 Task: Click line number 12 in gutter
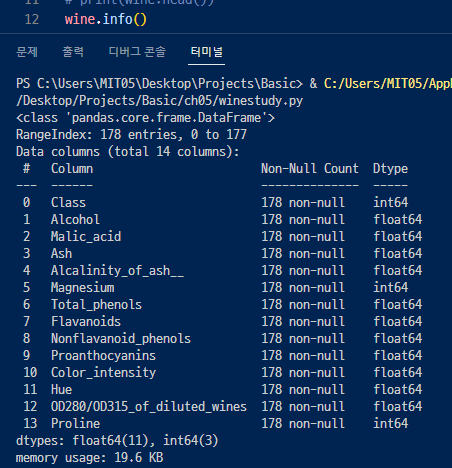(32, 19)
